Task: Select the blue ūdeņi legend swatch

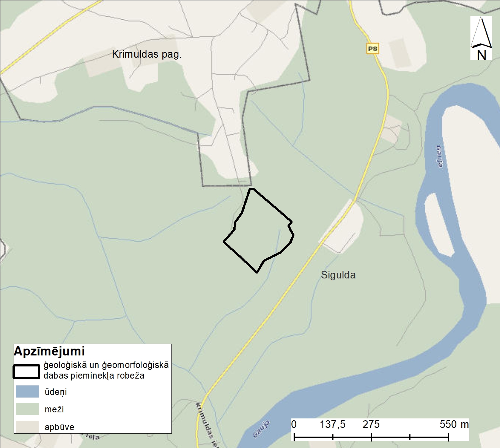Action: click(x=27, y=391)
